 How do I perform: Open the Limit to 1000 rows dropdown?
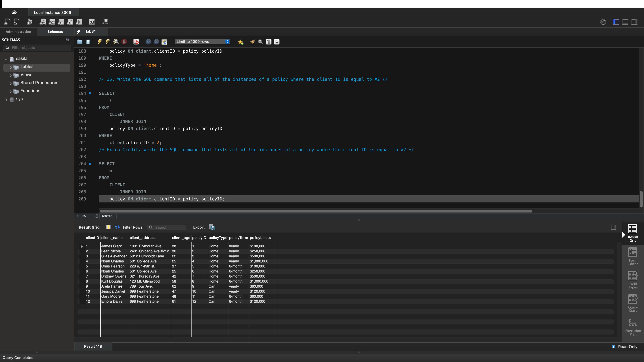tap(202, 41)
